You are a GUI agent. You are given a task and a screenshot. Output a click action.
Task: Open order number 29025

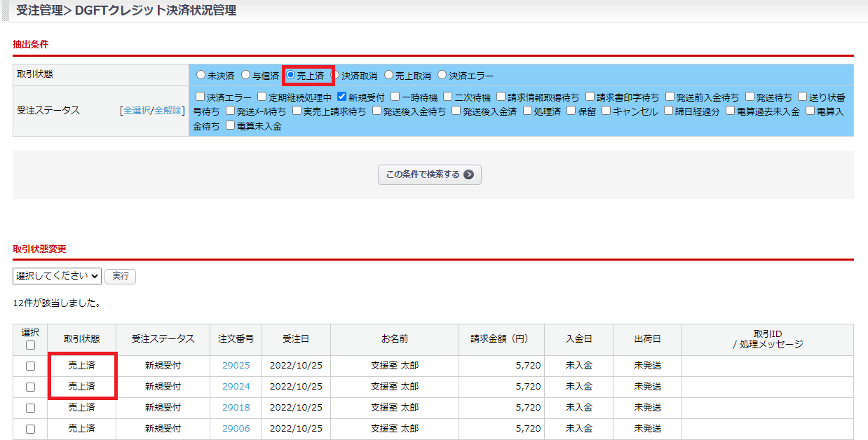236,366
